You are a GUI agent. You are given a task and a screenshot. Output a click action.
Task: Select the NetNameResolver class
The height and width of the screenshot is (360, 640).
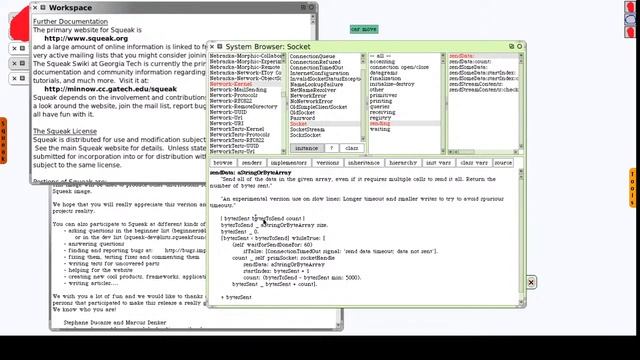pos(325,90)
